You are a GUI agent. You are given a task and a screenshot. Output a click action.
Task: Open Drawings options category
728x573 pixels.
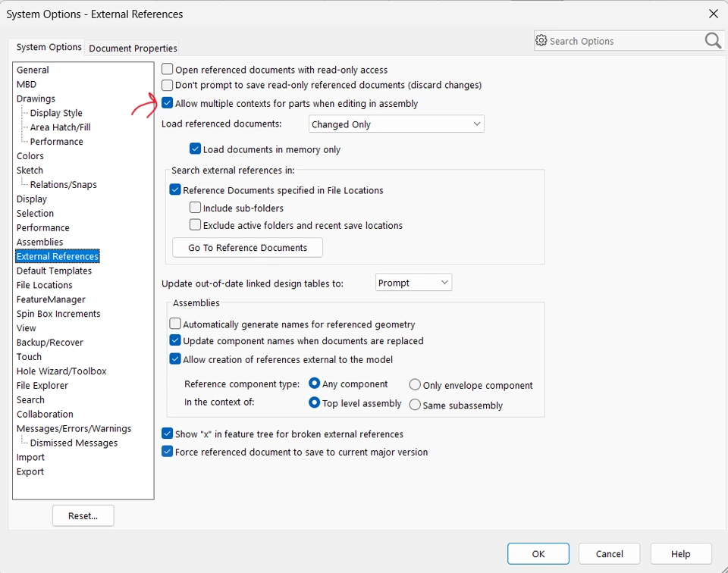[x=36, y=99]
